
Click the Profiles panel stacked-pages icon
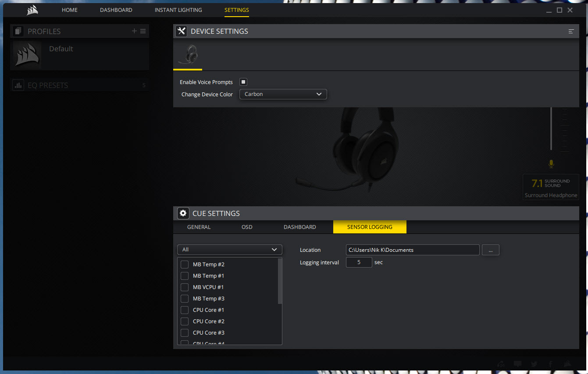coord(18,31)
